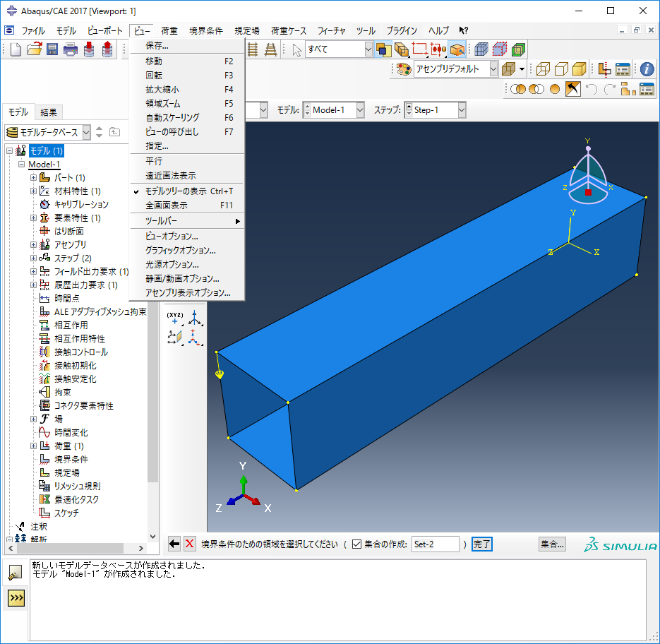660x644 pixels.
Task: Select wireframe render style cube
Action: (x=543, y=69)
